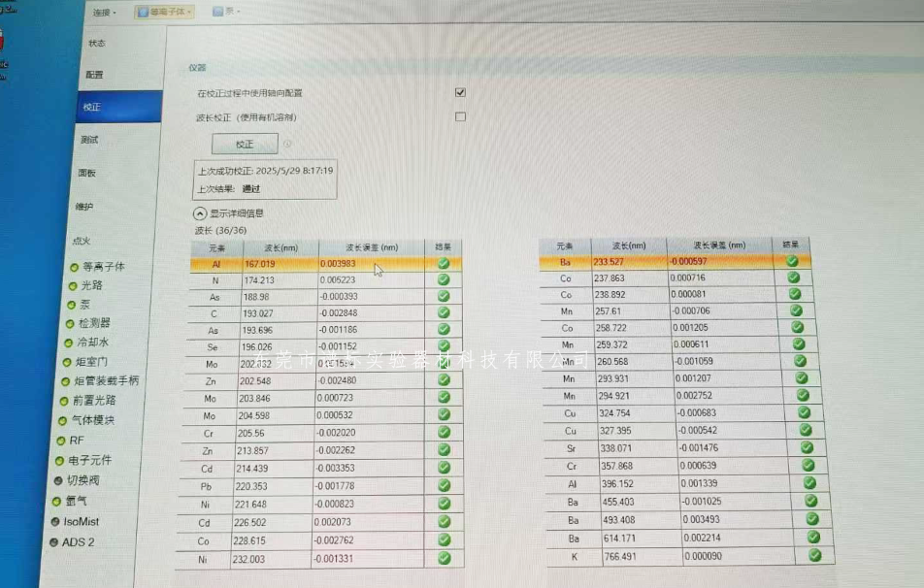The height and width of the screenshot is (588, 924).
Task: Click the gray IsoMist status icon
Action: click(55, 522)
